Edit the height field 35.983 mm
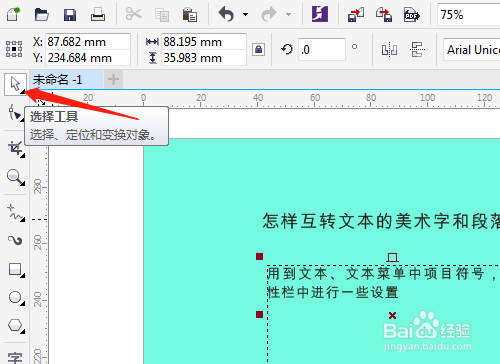 pos(204,58)
